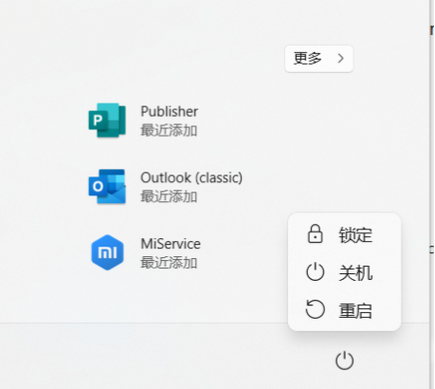This screenshot has width=435, height=389.
Task: Click the padlock icon beside 锁定
Action: (x=315, y=234)
